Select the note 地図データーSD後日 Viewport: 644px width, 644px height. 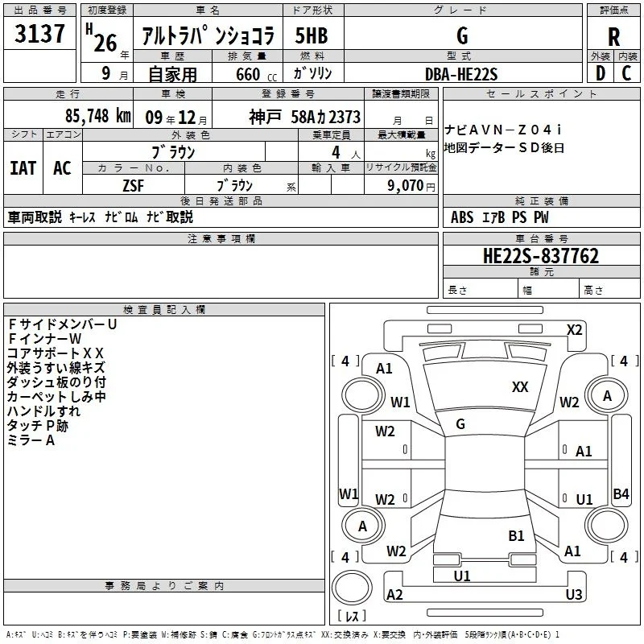(505, 148)
